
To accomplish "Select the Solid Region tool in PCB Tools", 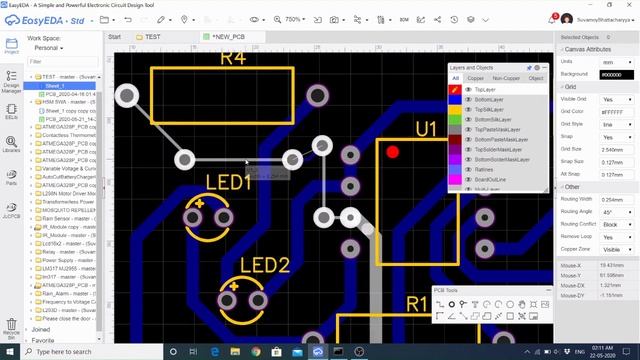I will click(x=487, y=316).
